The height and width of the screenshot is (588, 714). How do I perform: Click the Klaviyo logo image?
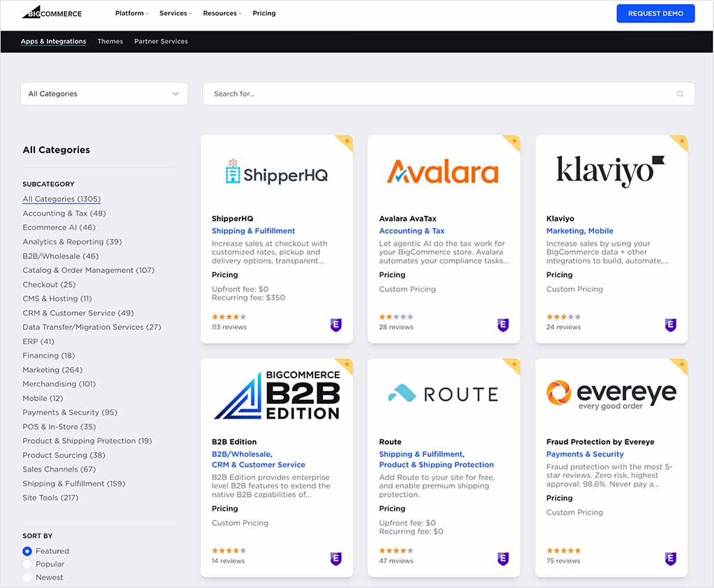click(611, 171)
